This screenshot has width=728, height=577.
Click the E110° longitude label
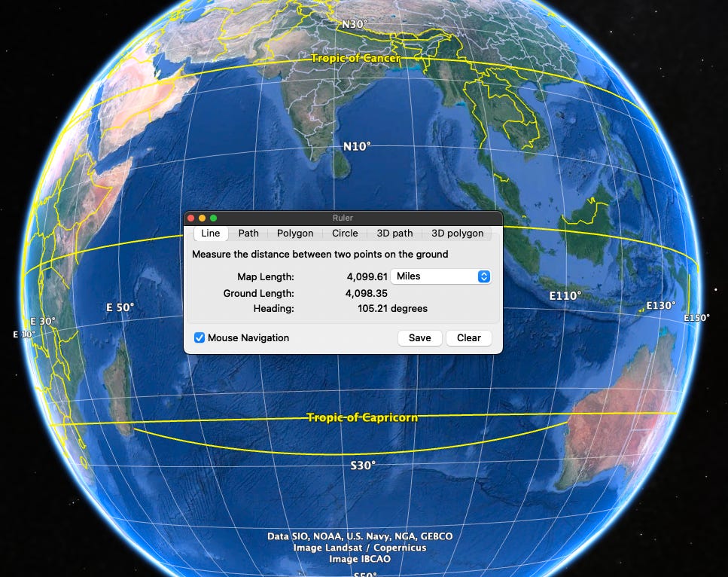coord(565,296)
